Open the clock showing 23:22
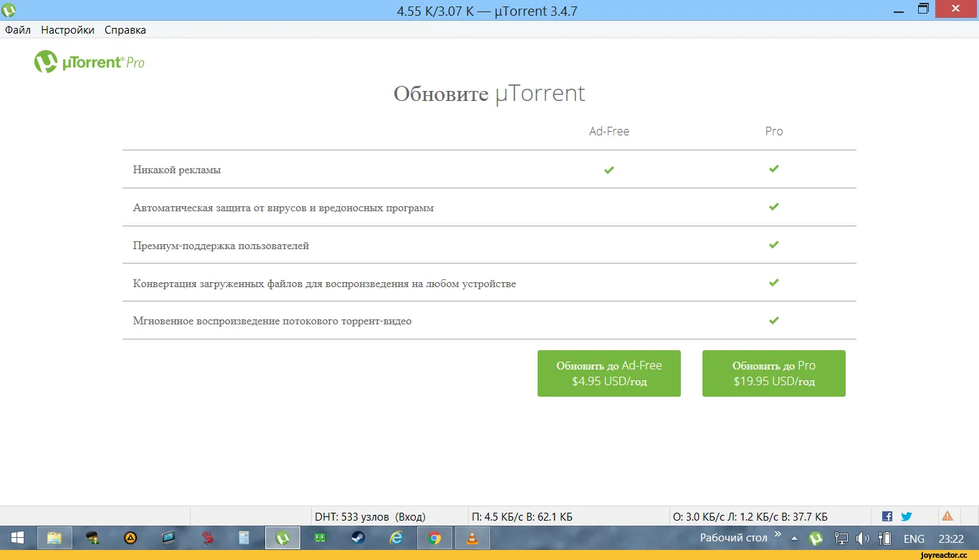This screenshot has width=979, height=560. click(x=951, y=539)
